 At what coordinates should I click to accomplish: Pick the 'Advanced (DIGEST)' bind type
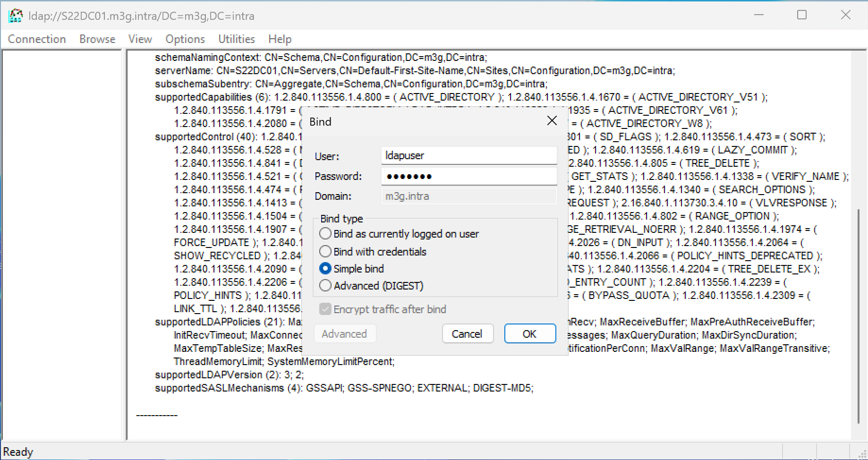[x=325, y=286]
